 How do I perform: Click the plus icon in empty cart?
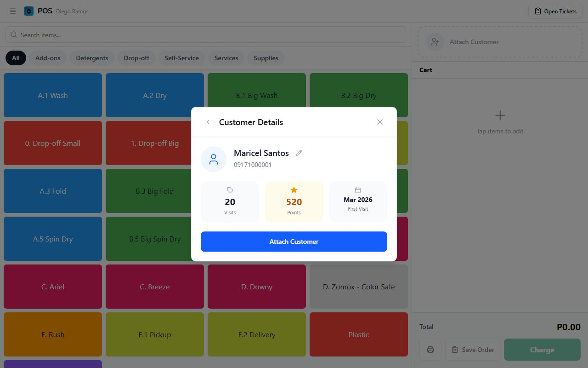click(x=500, y=115)
